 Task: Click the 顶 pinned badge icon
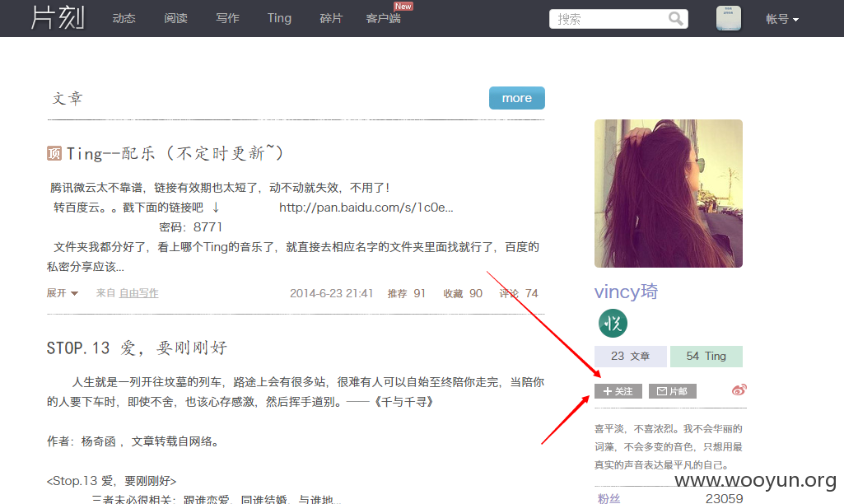click(54, 153)
